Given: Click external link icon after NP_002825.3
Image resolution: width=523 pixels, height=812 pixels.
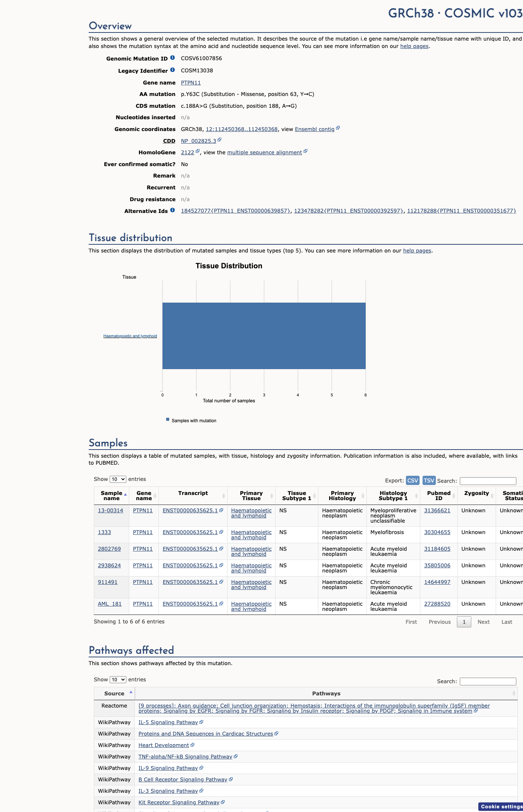Looking at the screenshot, I should tap(219, 140).
